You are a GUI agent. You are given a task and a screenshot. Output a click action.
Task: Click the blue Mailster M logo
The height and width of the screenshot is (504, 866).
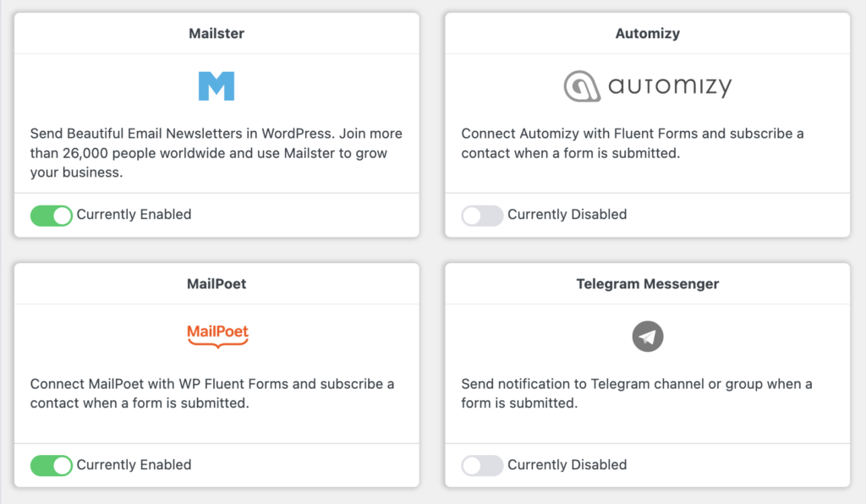216,86
